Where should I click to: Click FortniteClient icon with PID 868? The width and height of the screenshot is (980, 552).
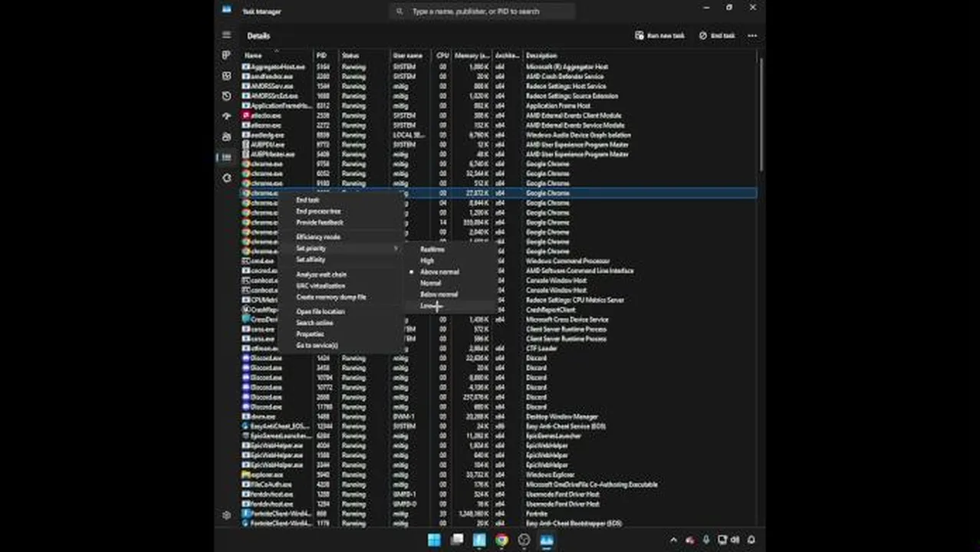pos(246,514)
